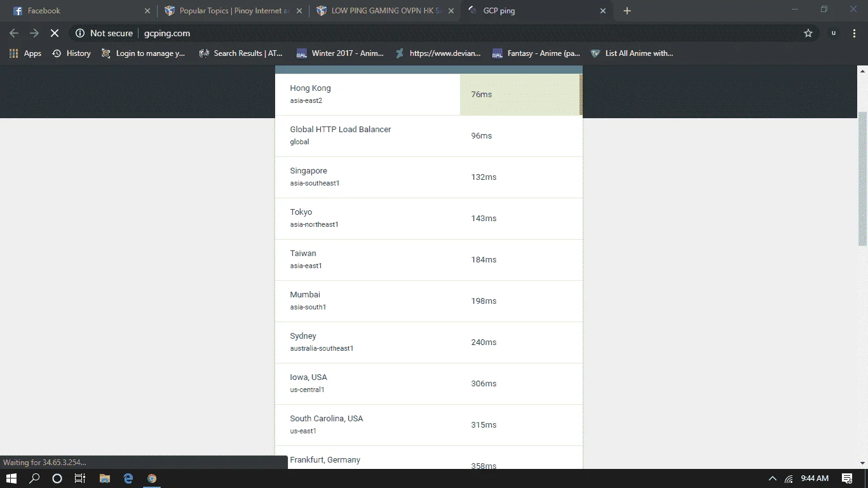Click the 184ms latency value
868x488 pixels.
point(484,260)
